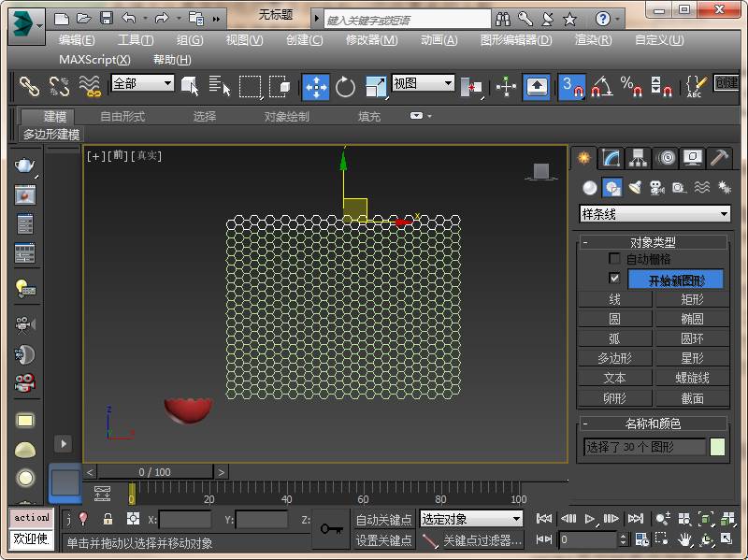The image size is (748, 560).
Task: Open the object color swatch
Action: (717, 447)
